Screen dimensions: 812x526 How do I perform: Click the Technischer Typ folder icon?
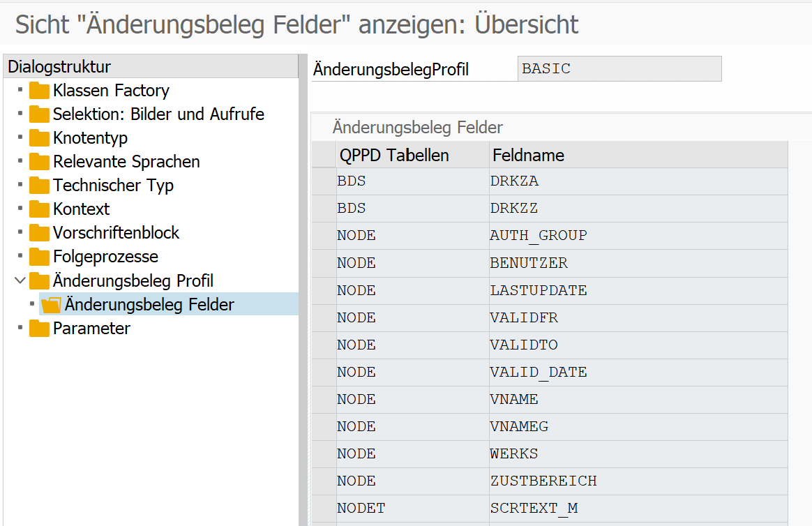click(x=39, y=186)
